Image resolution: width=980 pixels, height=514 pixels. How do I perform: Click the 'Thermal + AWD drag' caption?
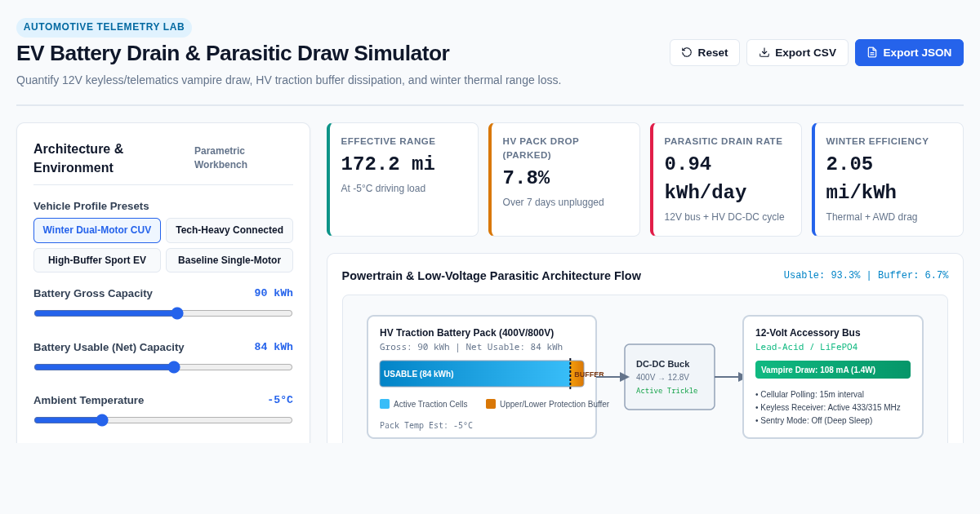(871, 217)
